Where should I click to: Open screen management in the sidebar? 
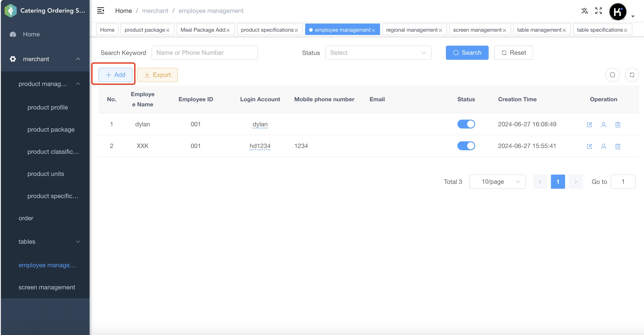pos(45,287)
